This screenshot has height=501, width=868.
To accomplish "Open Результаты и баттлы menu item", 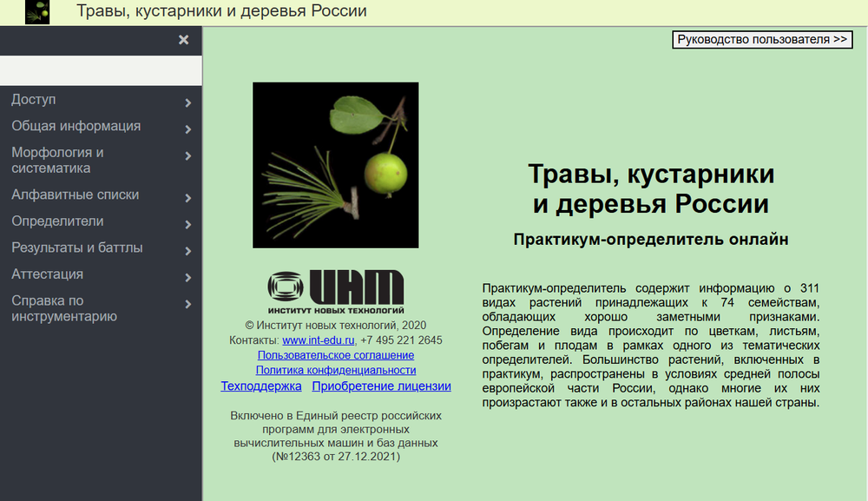I will 77,247.
